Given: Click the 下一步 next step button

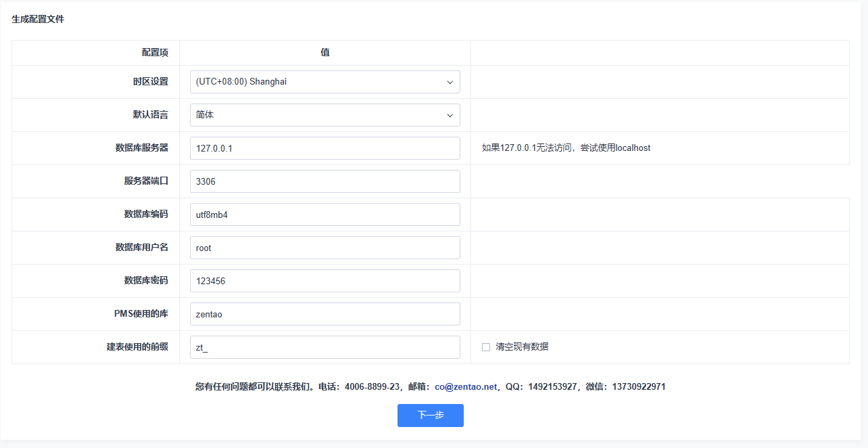Looking at the screenshot, I should point(430,416).
